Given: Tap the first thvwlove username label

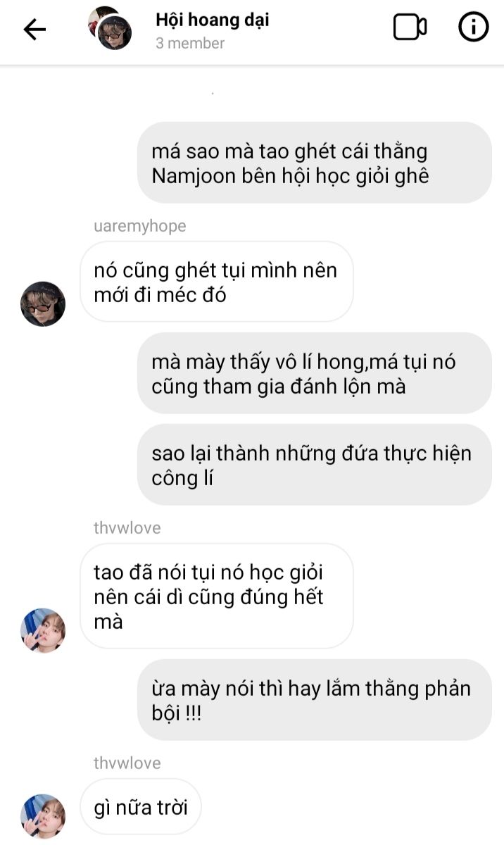Looking at the screenshot, I should coord(127,527).
